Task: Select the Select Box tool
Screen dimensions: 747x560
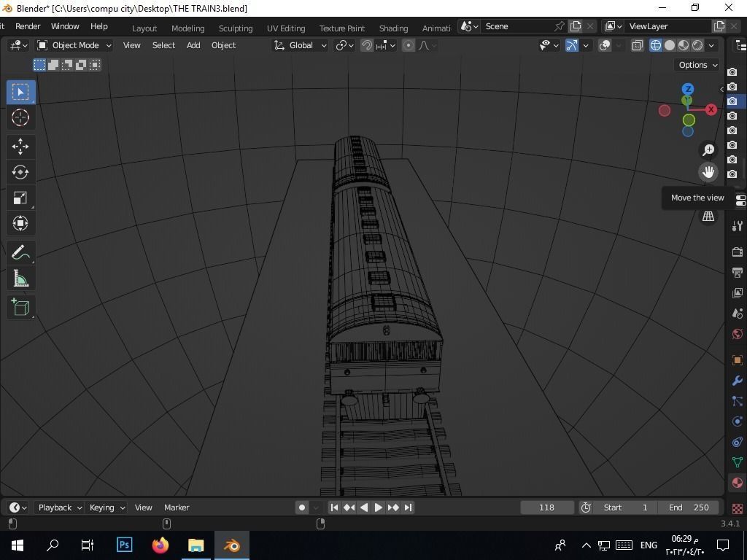Action: pyautogui.click(x=20, y=92)
